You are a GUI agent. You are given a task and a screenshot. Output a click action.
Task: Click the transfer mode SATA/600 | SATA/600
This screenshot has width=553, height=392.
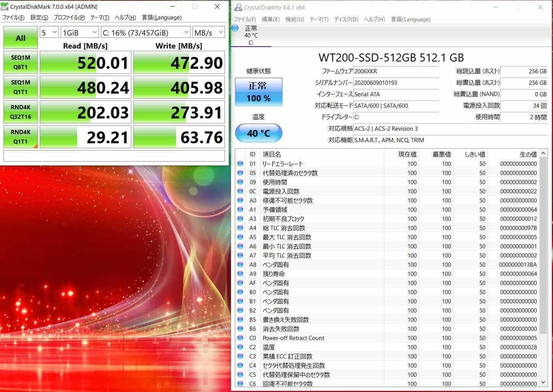coord(396,105)
